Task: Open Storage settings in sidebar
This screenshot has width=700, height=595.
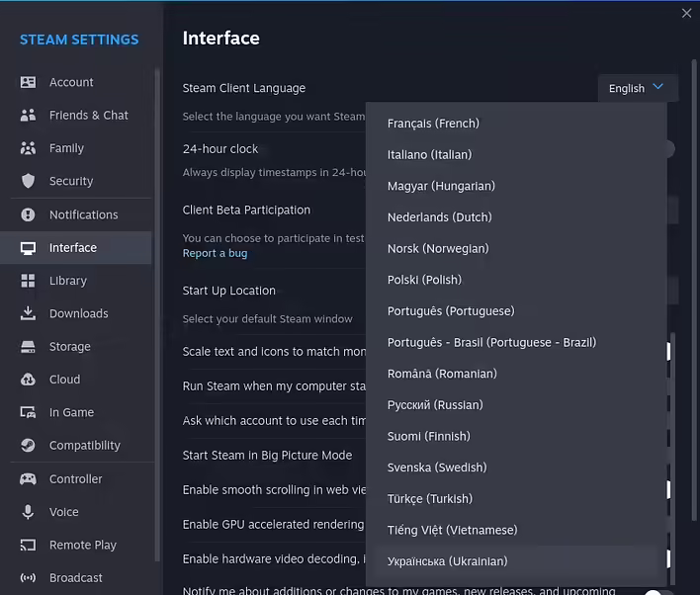Action: tap(76, 346)
